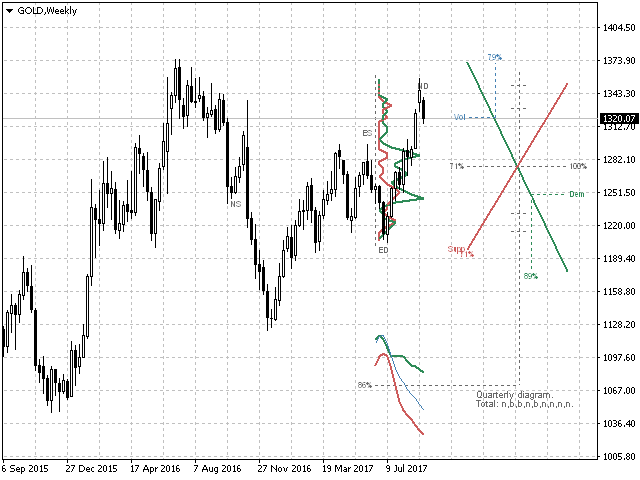Click the 1128.20 price scale value
640x480 pixels.
coord(619,325)
